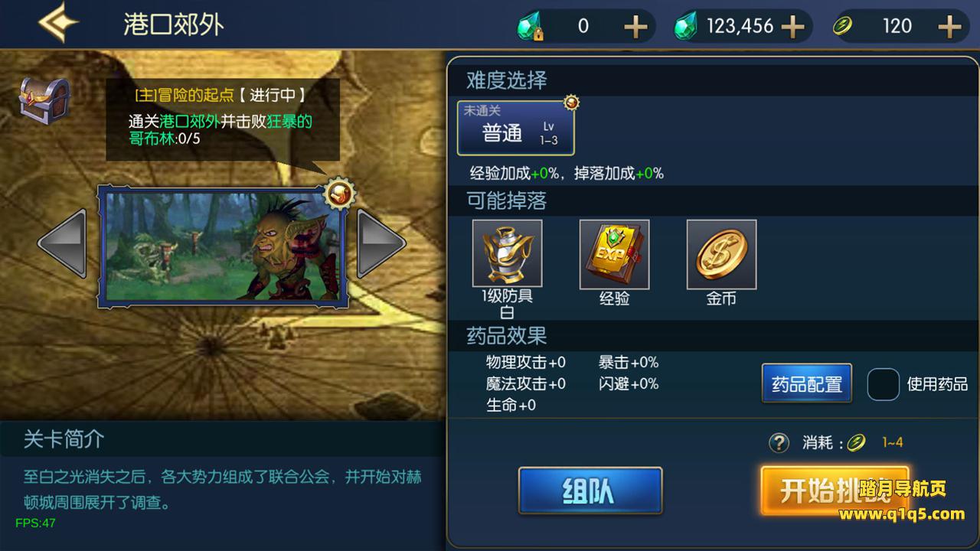Go back using the top-left arrow
980x551 pixels.
pyautogui.click(x=59, y=24)
